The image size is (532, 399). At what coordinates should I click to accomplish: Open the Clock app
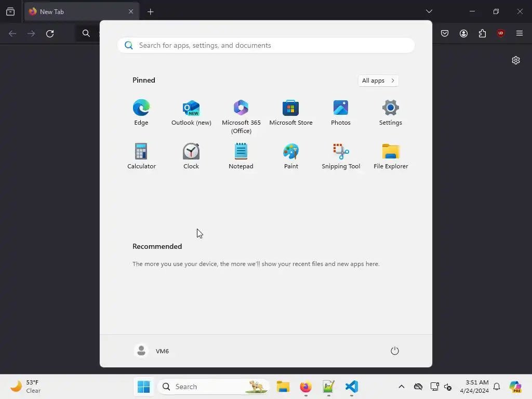tap(191, 156)
